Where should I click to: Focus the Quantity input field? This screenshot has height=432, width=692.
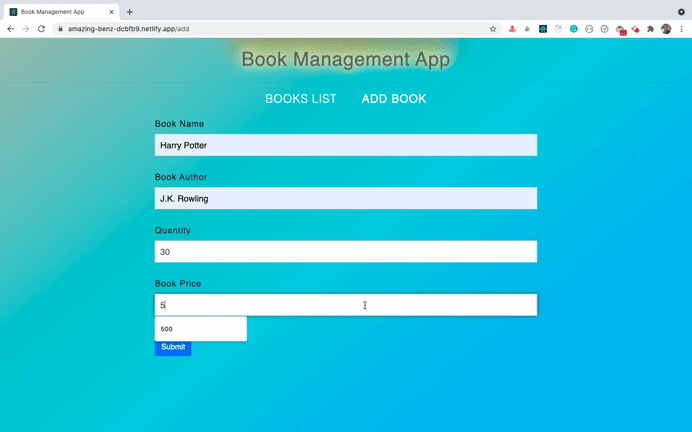click(x=346, y=252)
